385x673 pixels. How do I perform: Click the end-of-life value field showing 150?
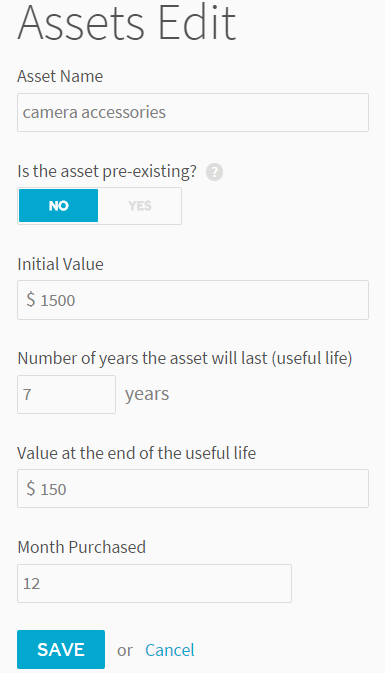click(193, 488)
